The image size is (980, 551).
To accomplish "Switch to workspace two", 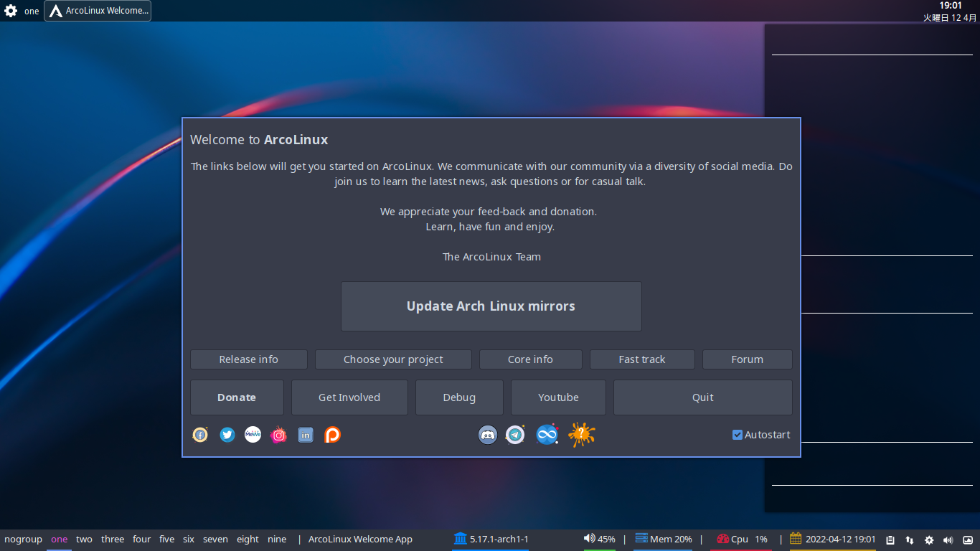I will 84,540.
